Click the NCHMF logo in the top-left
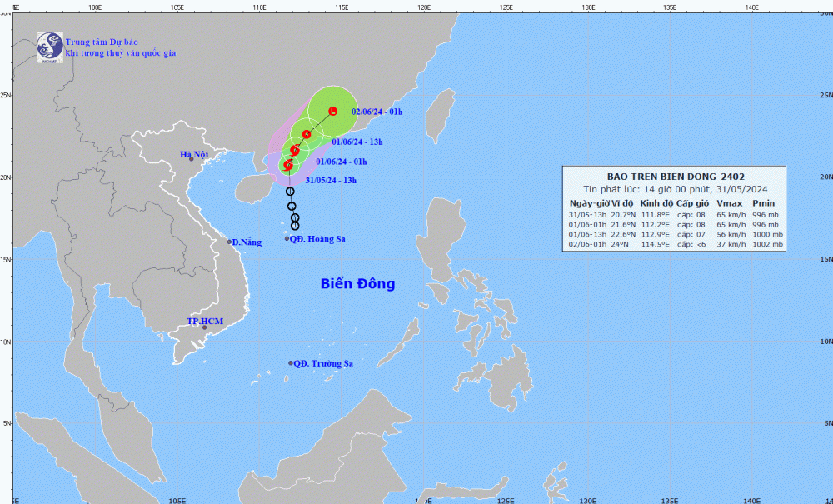The height and width of the screenshot is (504, 833). (x=49, y=47)
